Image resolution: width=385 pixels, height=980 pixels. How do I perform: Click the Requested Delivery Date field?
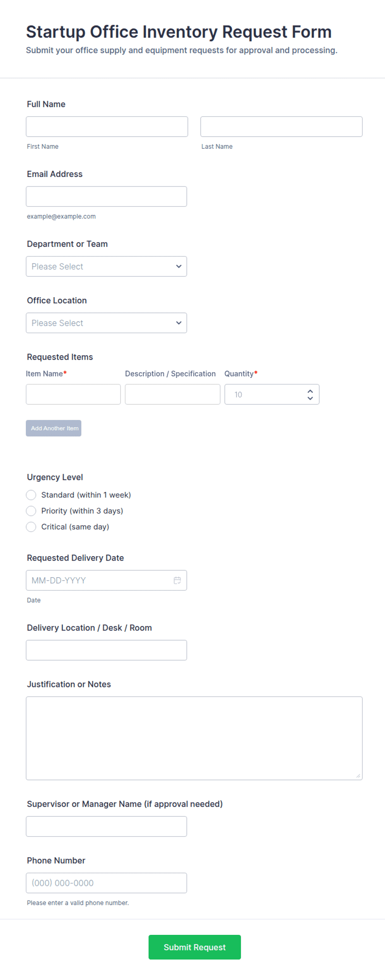[99, 580]
